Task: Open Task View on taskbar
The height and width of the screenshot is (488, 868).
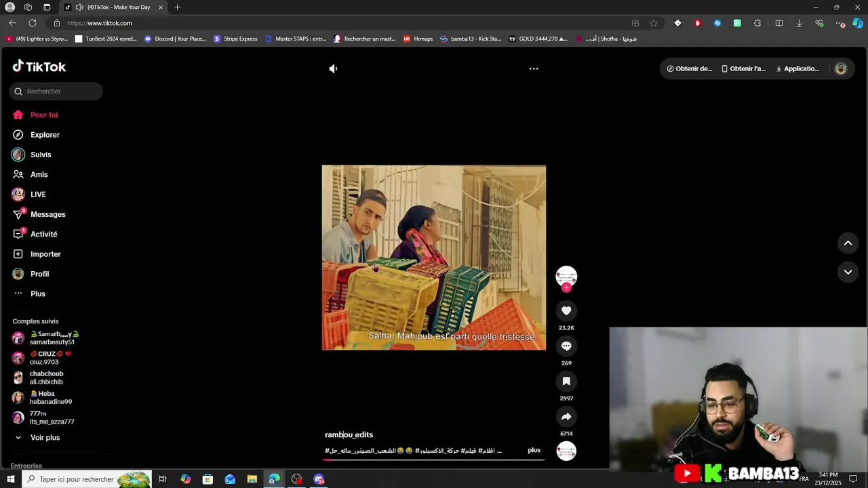Action: click(163, 479)
